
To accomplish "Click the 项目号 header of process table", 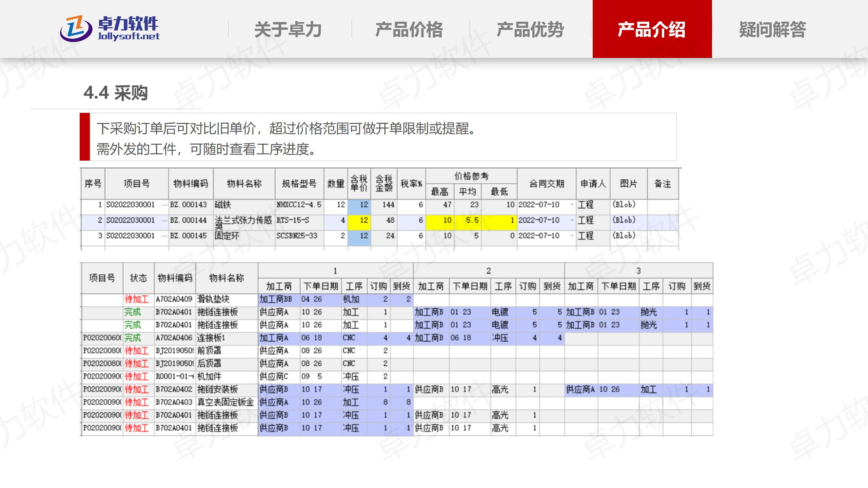I will pos(102,278).
